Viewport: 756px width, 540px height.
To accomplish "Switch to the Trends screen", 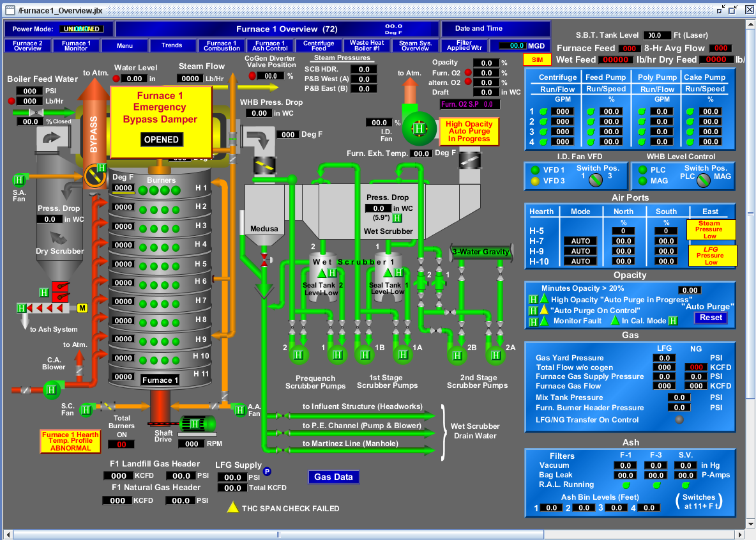I will [x=172, y=45].
